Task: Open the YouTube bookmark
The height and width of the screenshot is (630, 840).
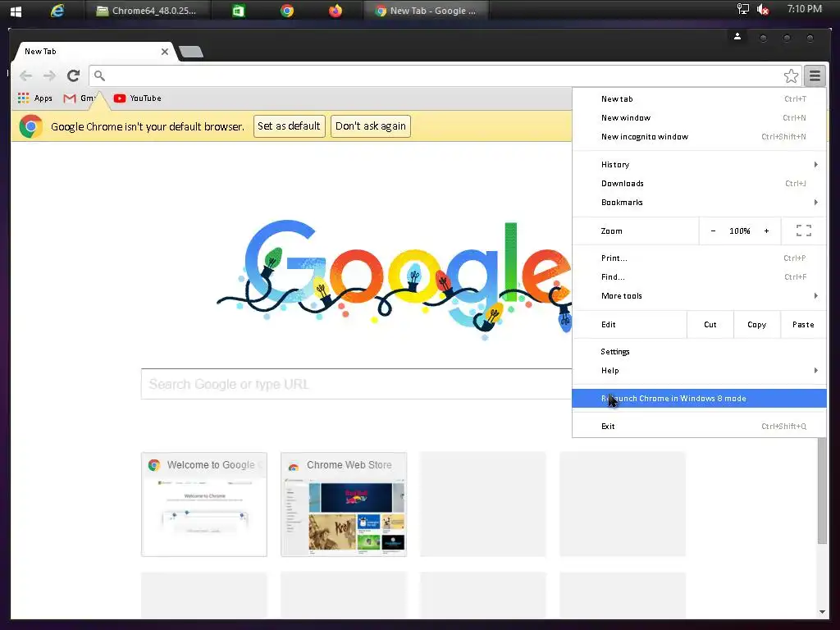Action: click(x=138, y=98)
